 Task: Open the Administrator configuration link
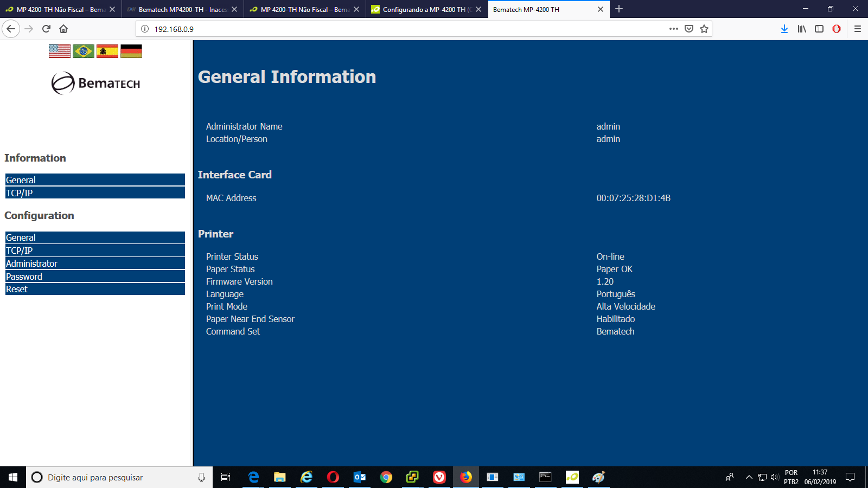(x=95, y=264)
